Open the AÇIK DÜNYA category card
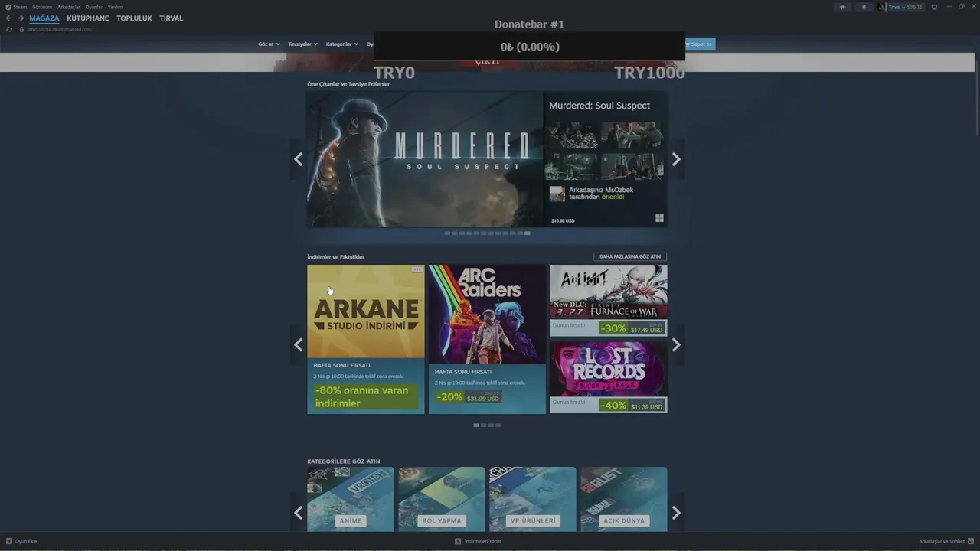The image size is (980, 551). click(624, 499)
